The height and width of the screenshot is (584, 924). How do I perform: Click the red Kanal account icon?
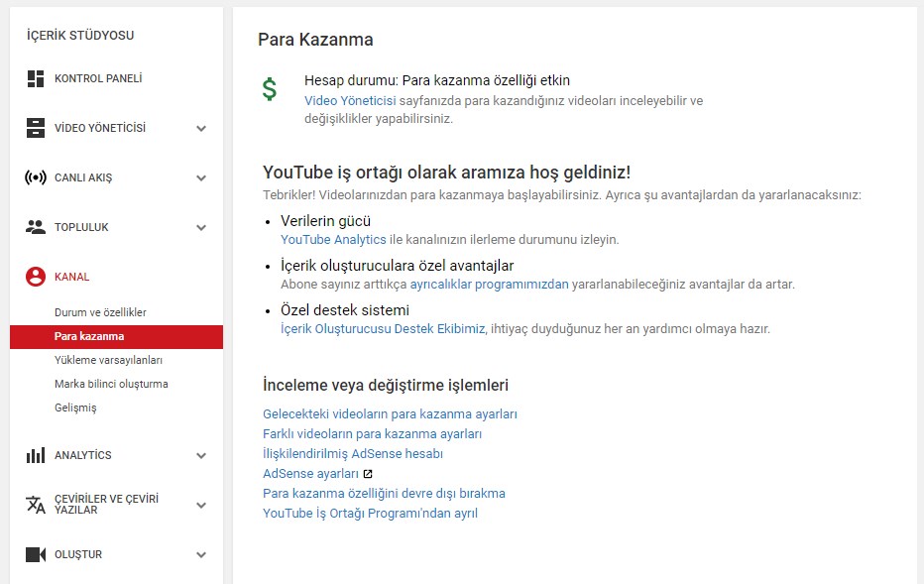36,277
